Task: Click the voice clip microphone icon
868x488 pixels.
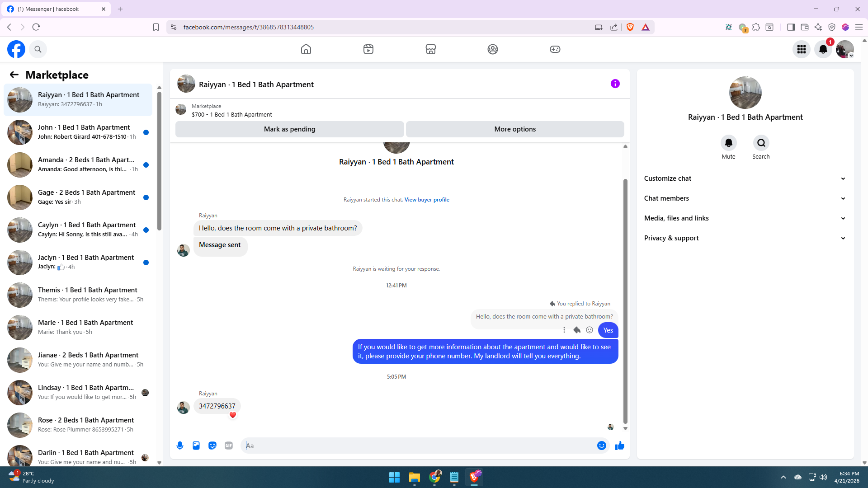Action: [180, 446]
